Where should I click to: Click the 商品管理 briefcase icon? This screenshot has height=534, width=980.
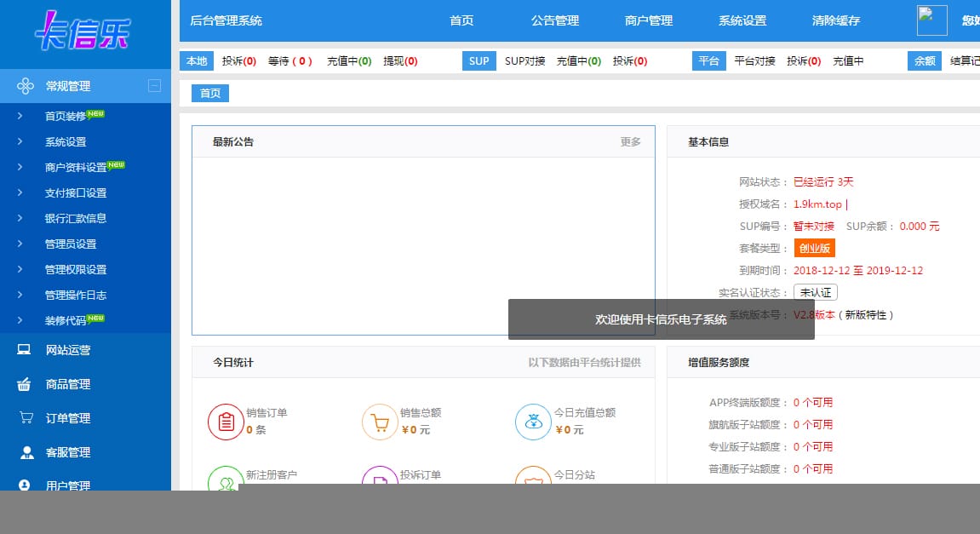click(x=23, y=383)
